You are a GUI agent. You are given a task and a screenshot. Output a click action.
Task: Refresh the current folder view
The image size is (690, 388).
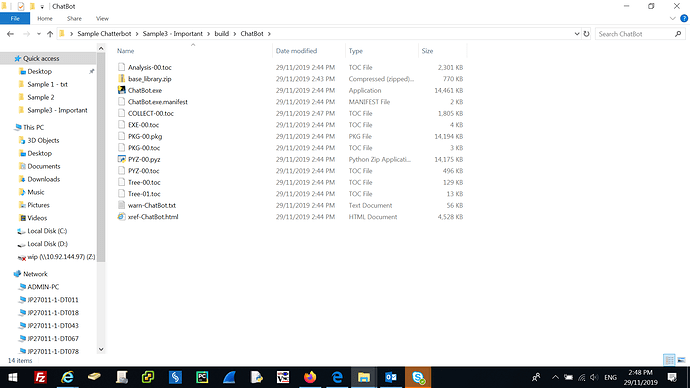[586, 34]
